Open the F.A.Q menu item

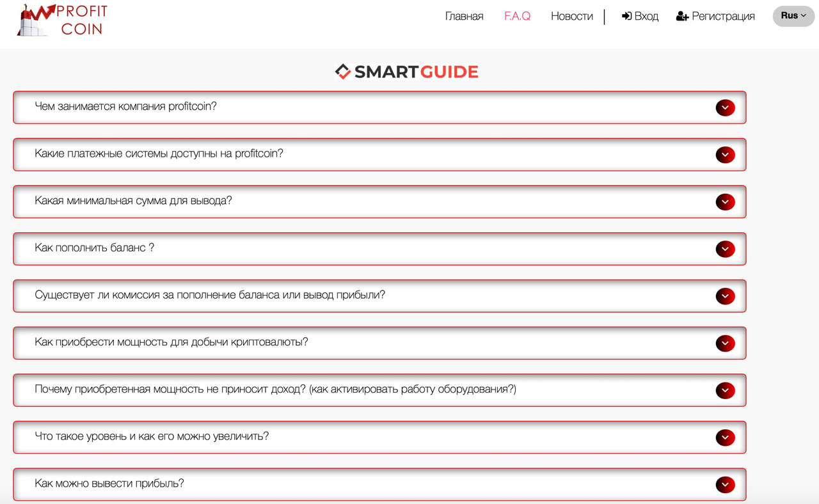click(x=517, y=16)
